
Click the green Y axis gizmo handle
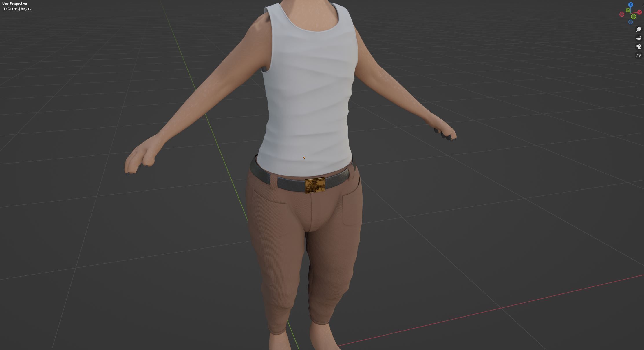click(x=628, y=10)
